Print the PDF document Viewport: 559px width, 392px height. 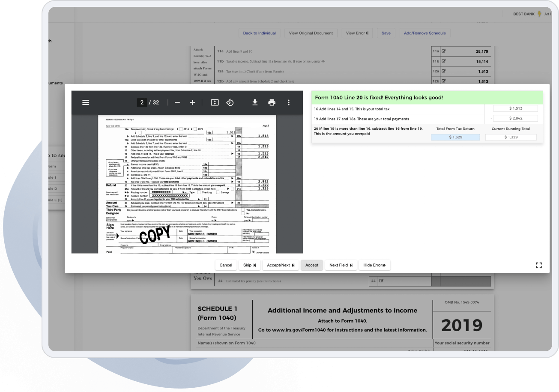(272, 102)
